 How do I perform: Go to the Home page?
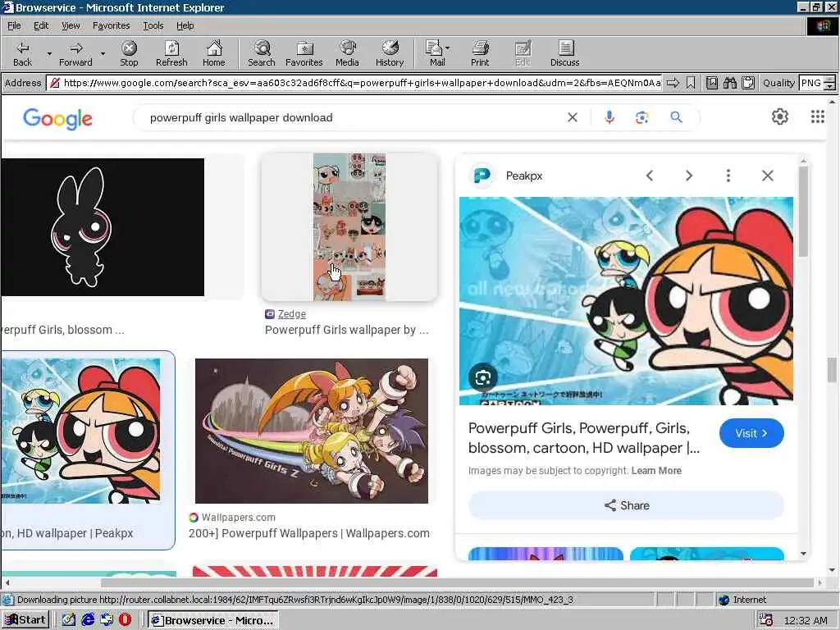click(x=214, y=53)
